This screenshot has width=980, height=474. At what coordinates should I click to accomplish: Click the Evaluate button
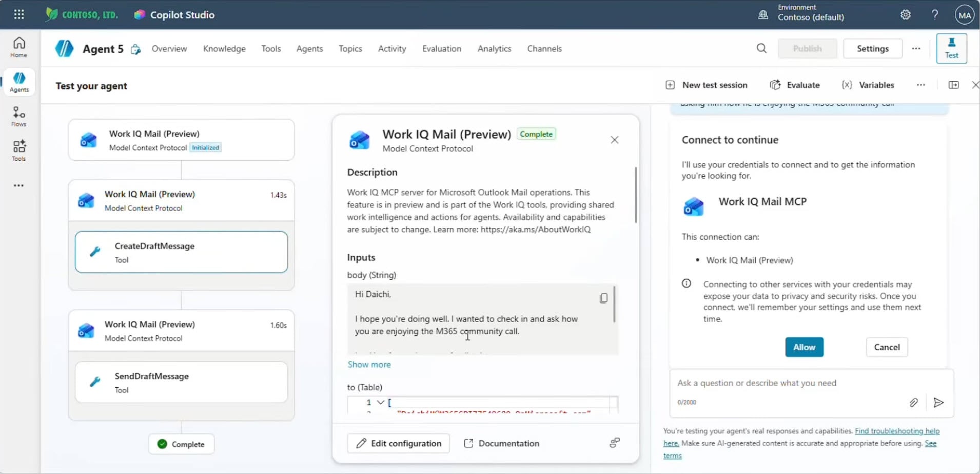tap(795, 85)
